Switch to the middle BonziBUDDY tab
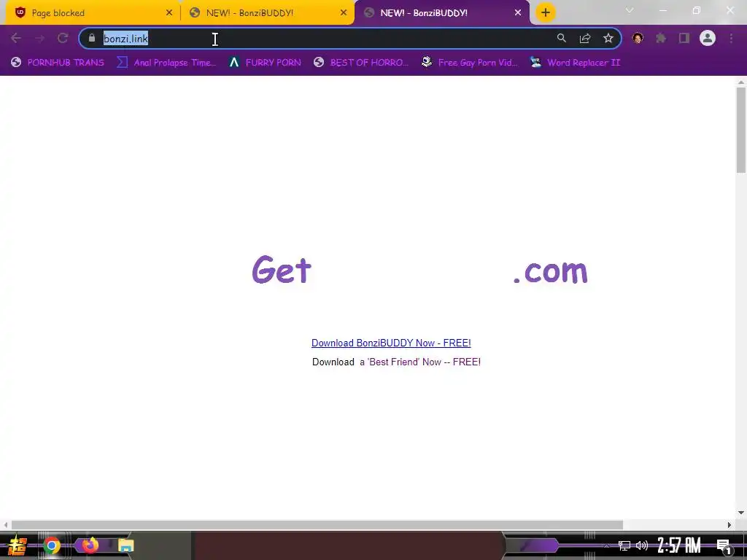The image size is (747, 560). (x=267, y=13)
